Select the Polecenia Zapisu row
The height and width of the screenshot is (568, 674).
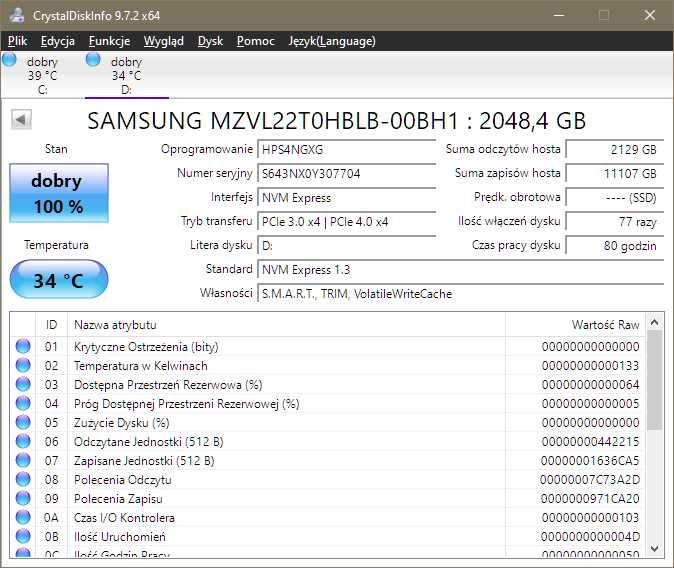[327, 499]
